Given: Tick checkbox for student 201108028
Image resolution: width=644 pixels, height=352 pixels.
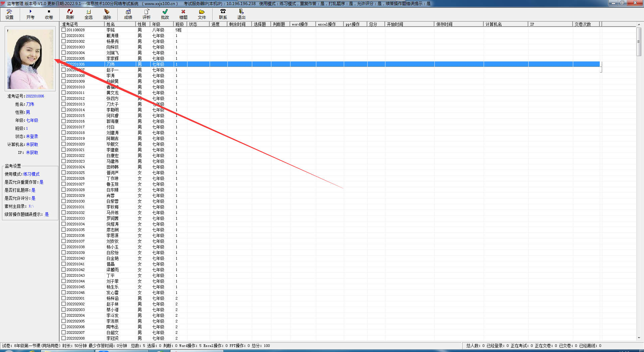Looking at the screenshot, I should coord(64,30).
